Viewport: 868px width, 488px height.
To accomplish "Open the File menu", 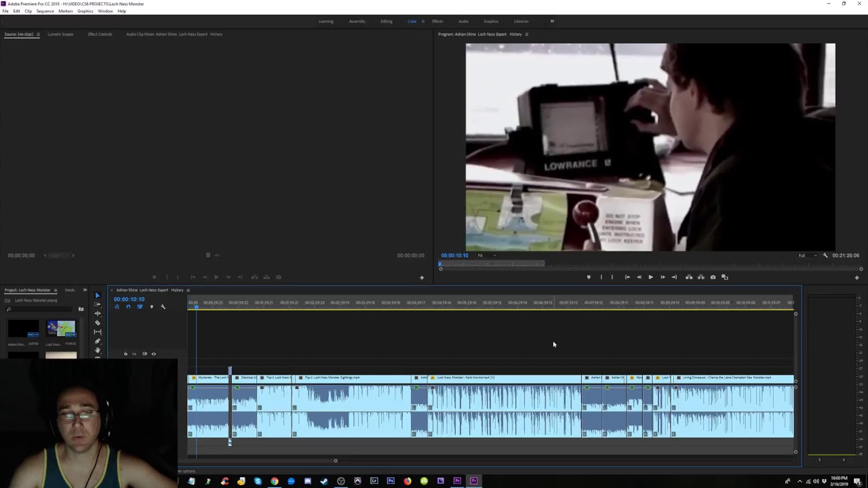I will click(x=5, y=11).
